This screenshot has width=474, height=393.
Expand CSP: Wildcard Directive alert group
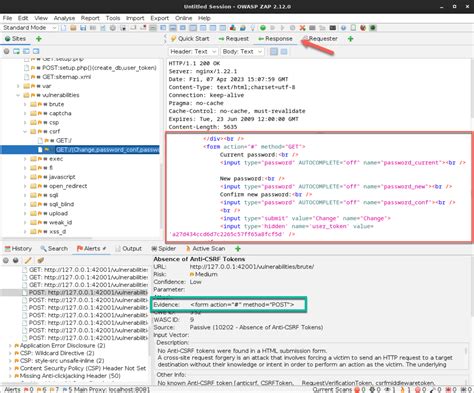point(10,353)
